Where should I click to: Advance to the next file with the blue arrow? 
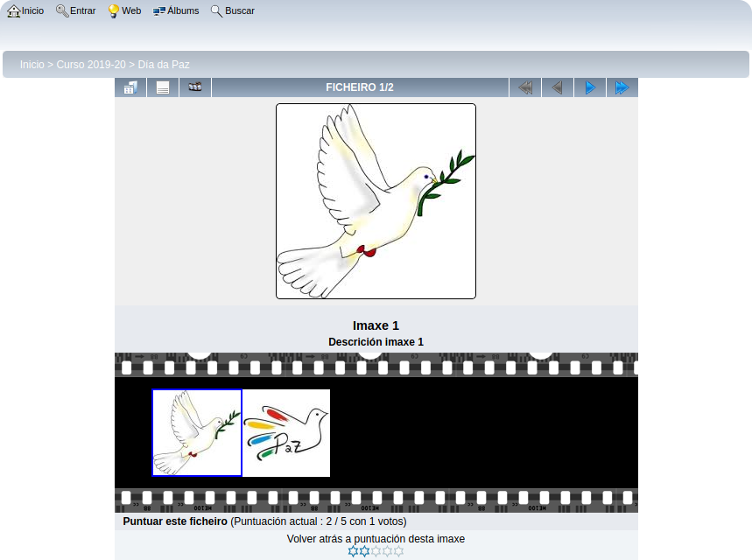[x=590, y=87]
